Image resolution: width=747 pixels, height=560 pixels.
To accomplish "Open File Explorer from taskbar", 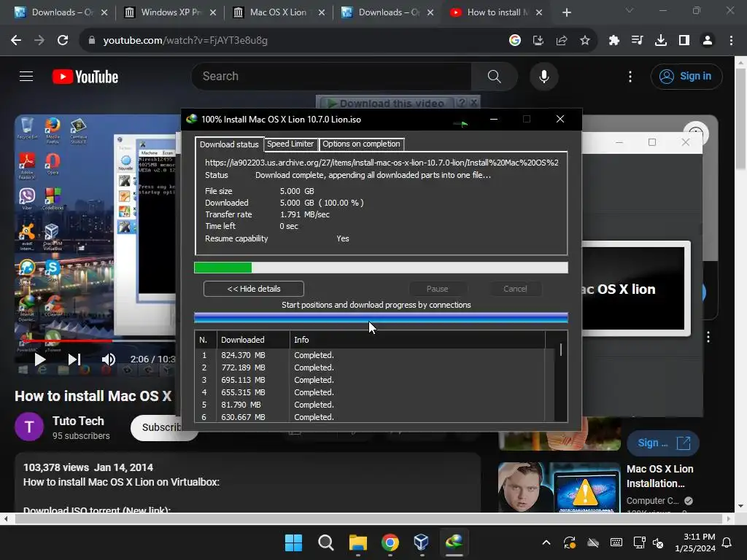I will pos(357,542).
